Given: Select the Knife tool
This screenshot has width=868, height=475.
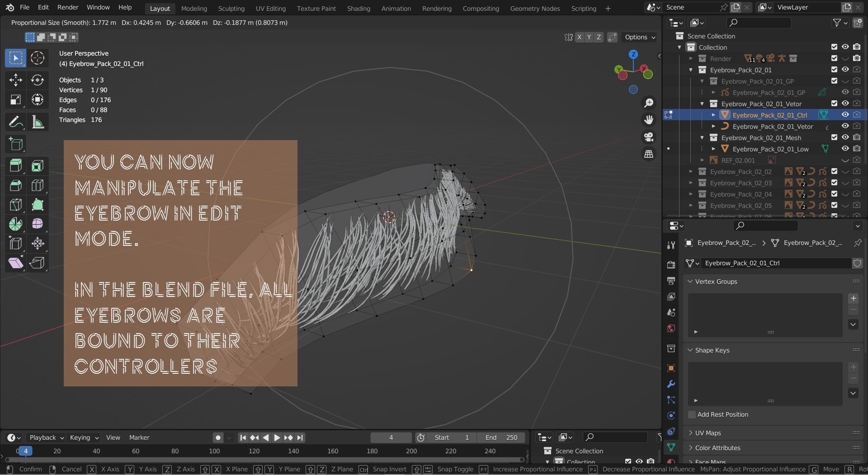Looking at the screenshot, I should click(15, 205).
